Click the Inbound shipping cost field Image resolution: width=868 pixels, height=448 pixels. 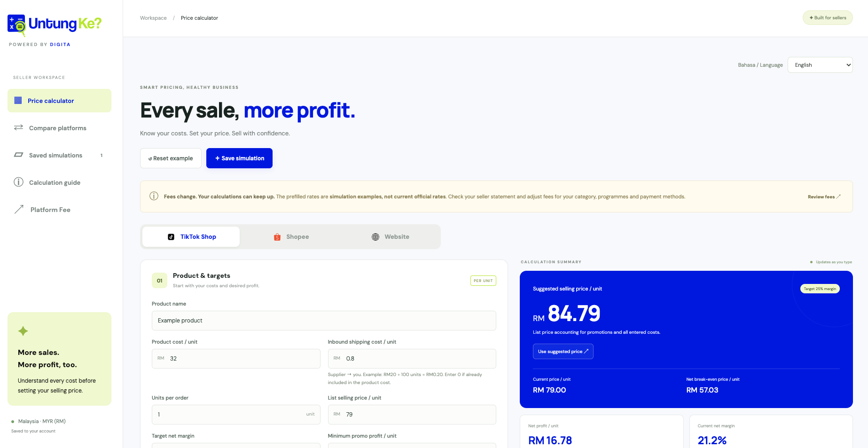pyautogui.click(x=412, y=359)
